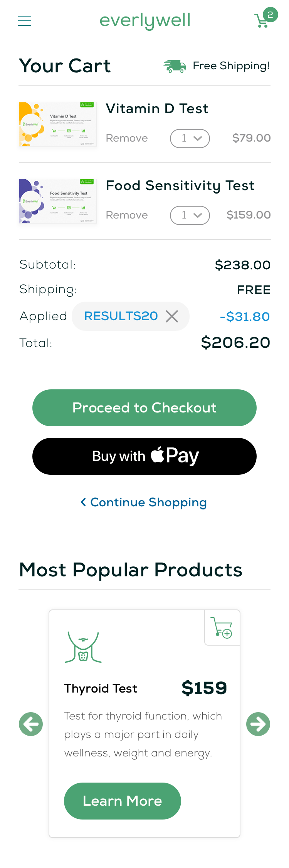Remove the RESULTS20 promo code
The image size is (289, 868).
tap(172, 316)
